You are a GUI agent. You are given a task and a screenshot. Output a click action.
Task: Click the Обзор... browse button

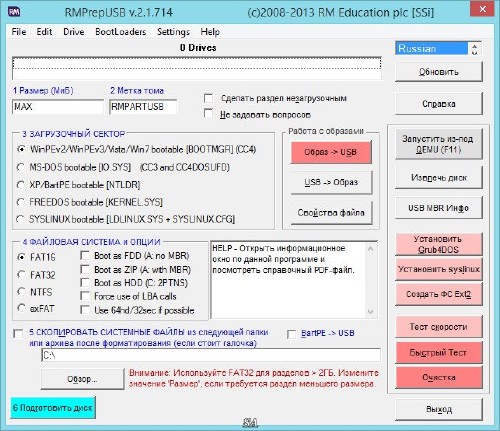point(82,379)
